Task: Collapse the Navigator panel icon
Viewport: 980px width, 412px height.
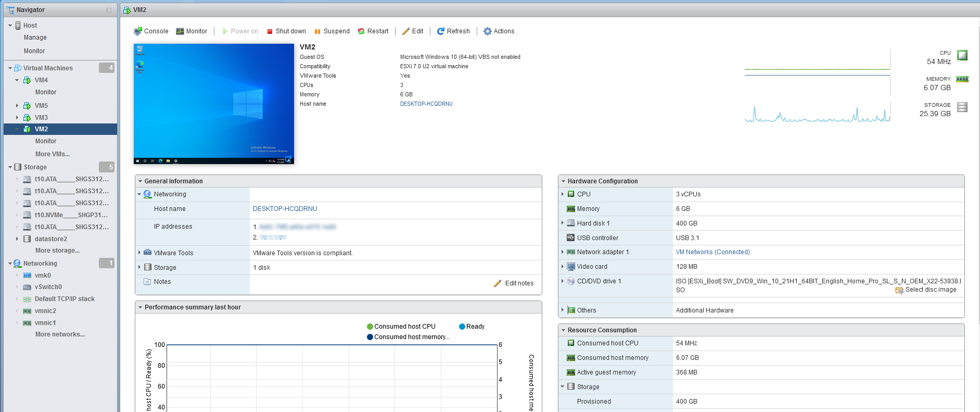Action: [109, 10]
